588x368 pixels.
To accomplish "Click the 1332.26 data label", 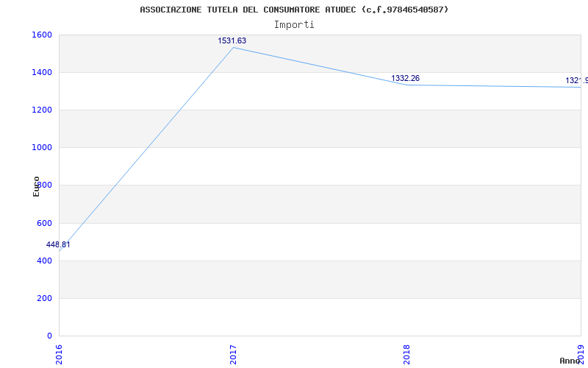I will pyautogui.click(x=406, y=78).
